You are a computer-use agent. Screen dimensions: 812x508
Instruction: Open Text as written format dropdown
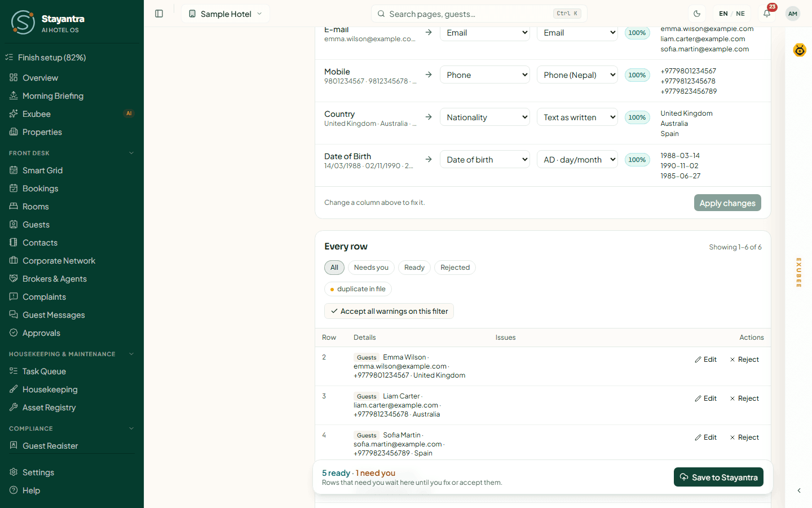577,117
